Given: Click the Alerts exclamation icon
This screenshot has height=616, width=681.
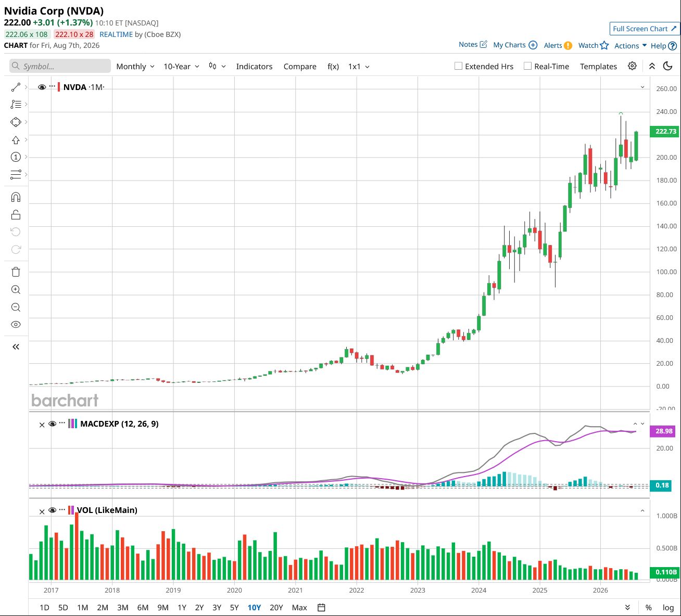Looking at the screenshot, I should pos(568,45).
